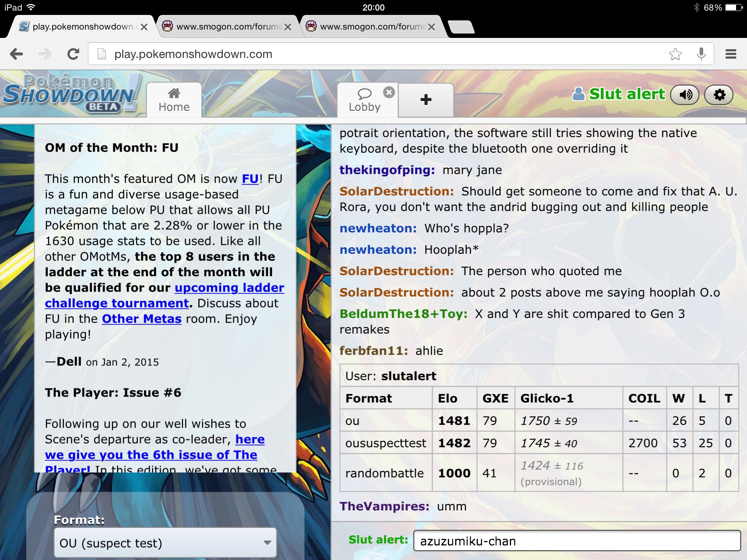Click the browser back arrow
Image resolution: width=747 pixels, height=560 pixels.
point(16,54)
